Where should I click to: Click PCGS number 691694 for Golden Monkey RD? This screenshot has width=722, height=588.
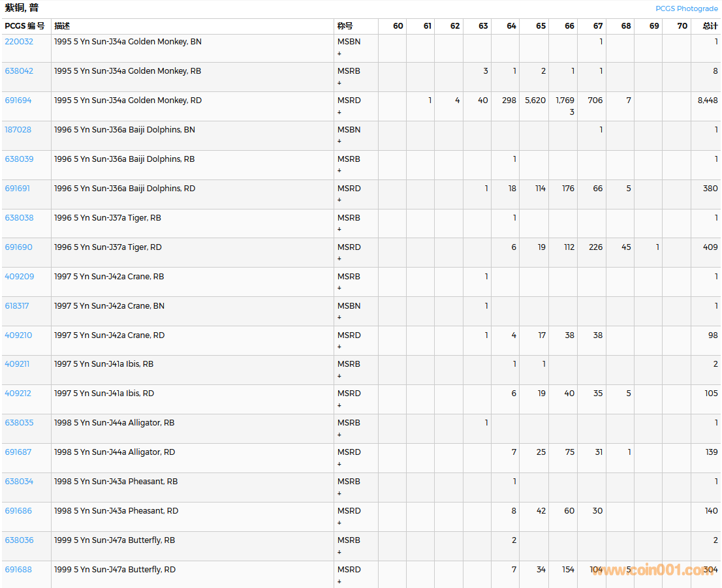[x=18, y=101]
